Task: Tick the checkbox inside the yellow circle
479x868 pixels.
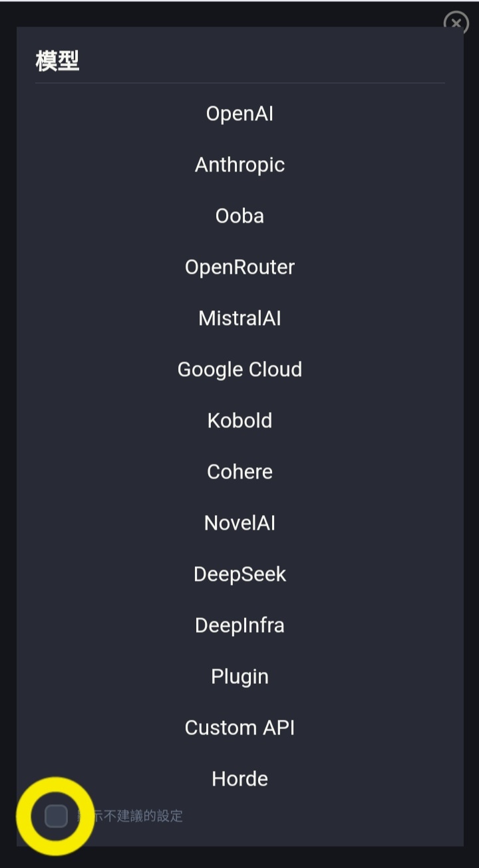Action: [56, 815]
